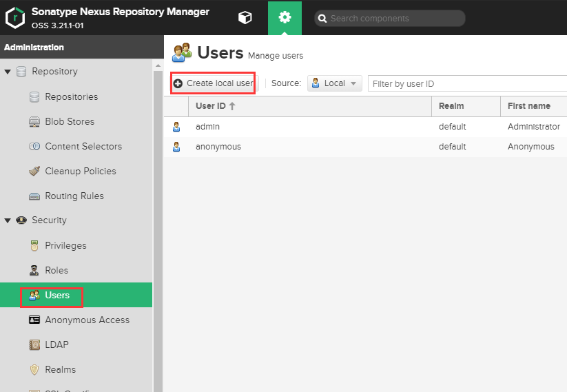Viewport: 567px width, 392px height.
Task: Click the Realms shield icon
Action: [34, 369]
